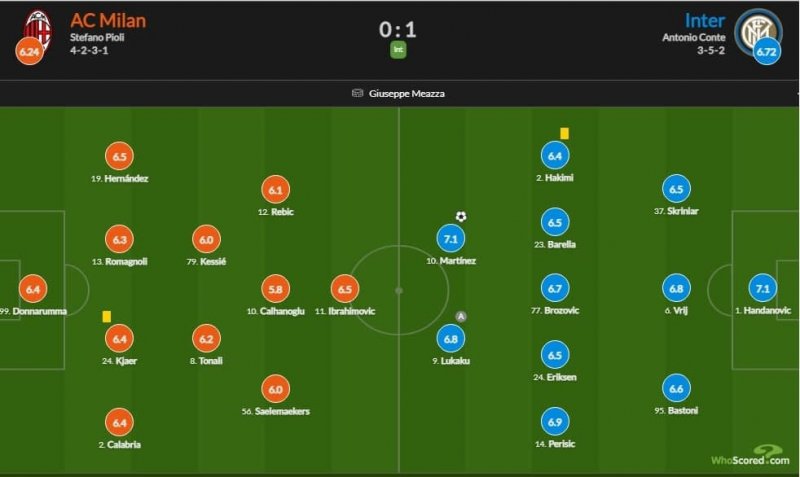The image size is (800, 477).
Task: Select Ibrahimovic's 6.5 rating circle
Action: tap(344, 289)
